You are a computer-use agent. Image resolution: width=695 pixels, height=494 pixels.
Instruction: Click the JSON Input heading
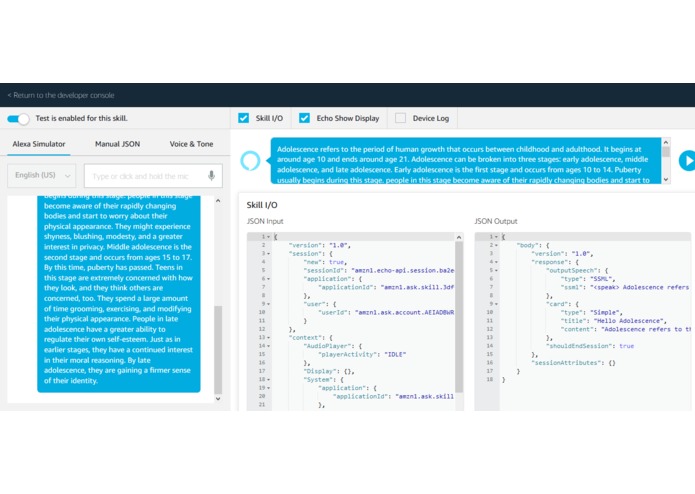[x=265, y=221]
